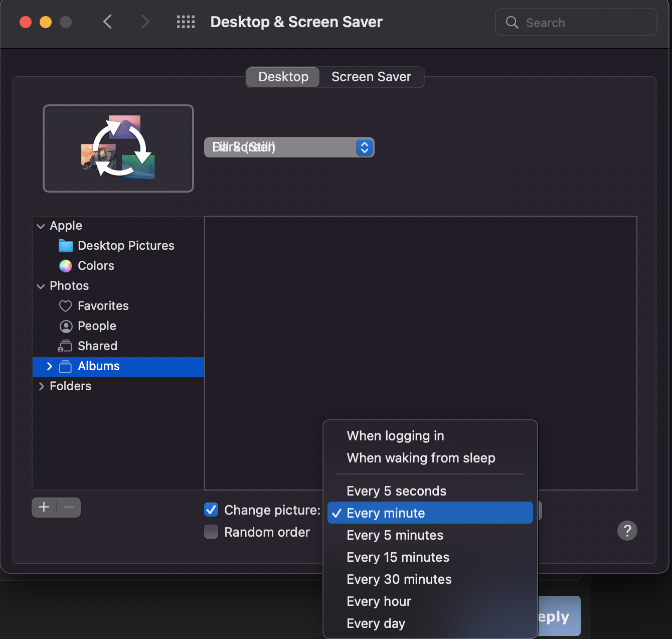This screenshot has height=639, width=672.
Task: Collapse the Apple section
Action: tap(41, 226)
